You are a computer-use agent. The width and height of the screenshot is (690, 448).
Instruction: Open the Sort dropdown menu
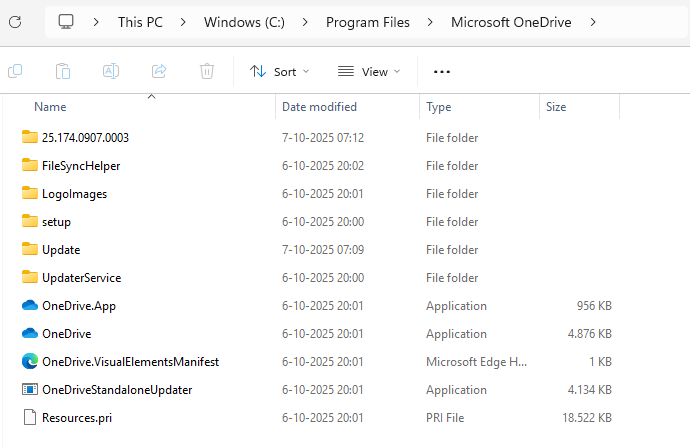(279, 71)
